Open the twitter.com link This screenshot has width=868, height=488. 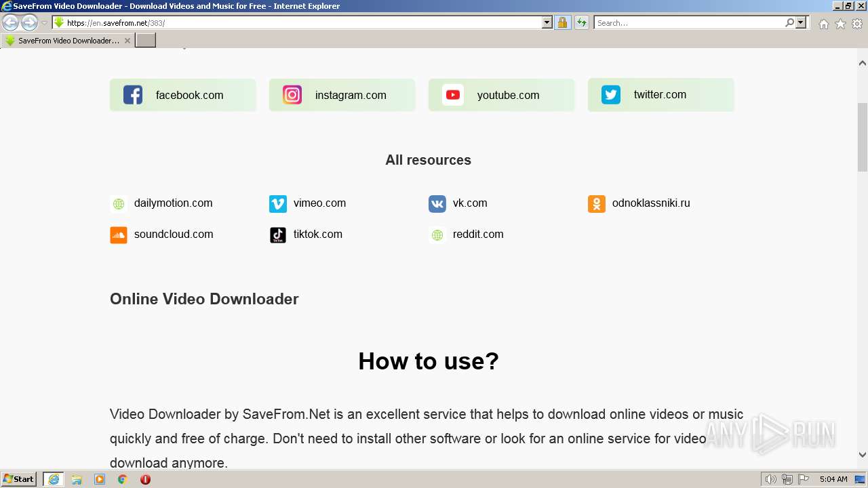click(660, 95)
